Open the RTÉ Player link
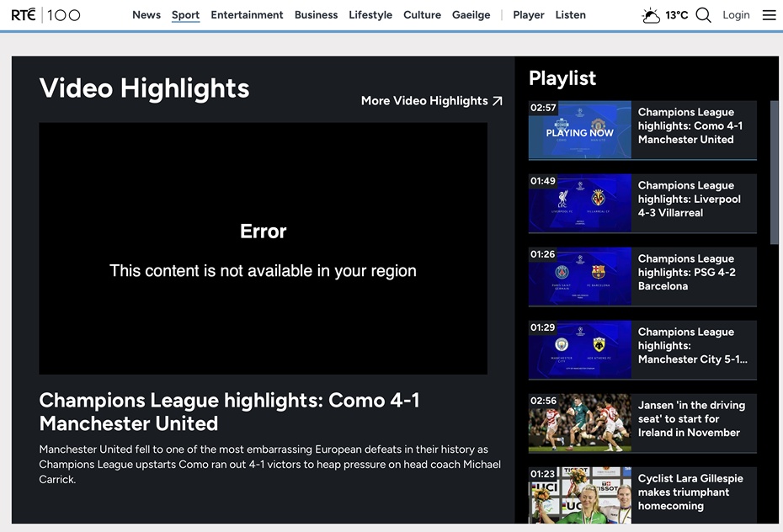This screenshot has width=783, height=532. [x=529, y=15]
